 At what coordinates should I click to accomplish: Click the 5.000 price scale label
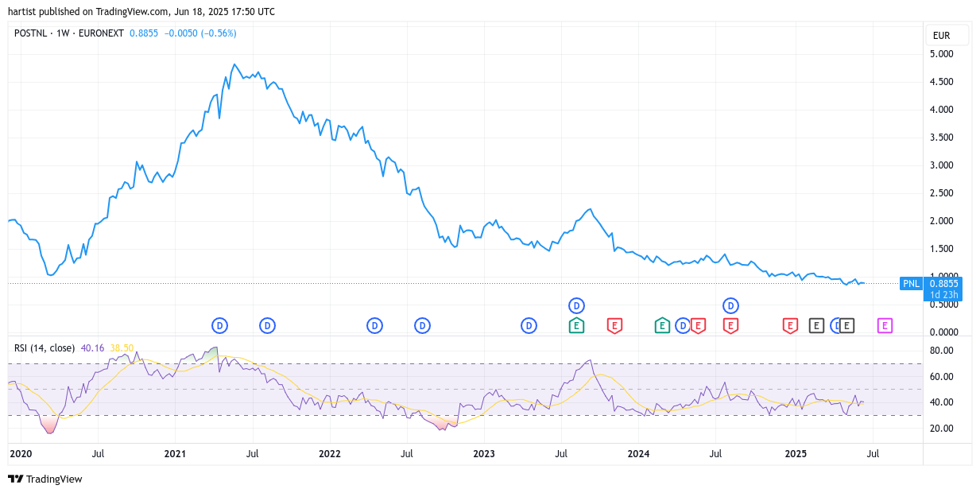tap(941, 54)
